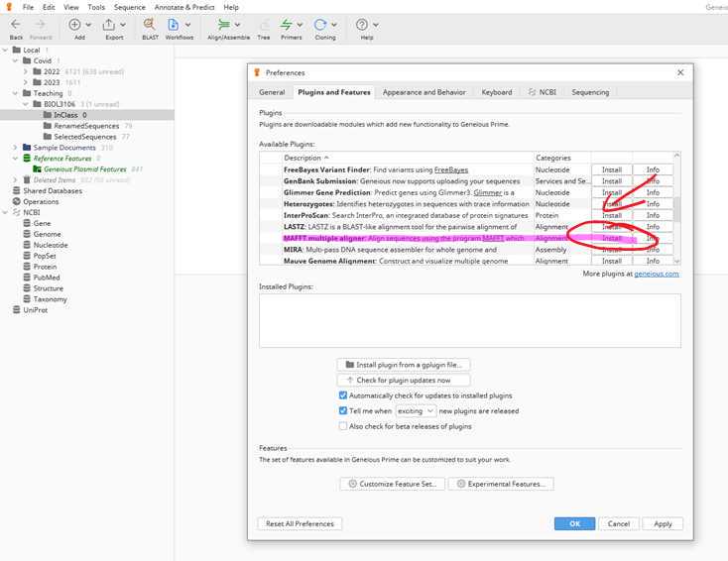The width and height of the screenshot is (728, 561).
Task: Click the Back toolbar arrow
Action: 15,25
